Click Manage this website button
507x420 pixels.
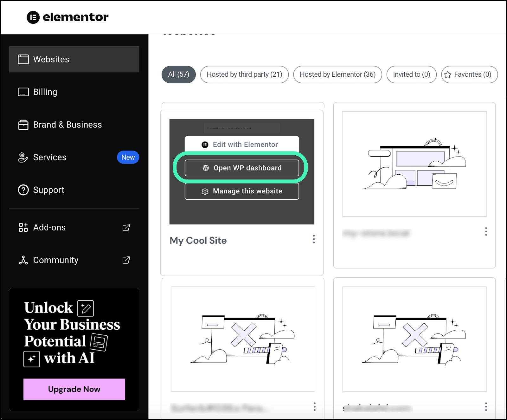tap(242, 191)
